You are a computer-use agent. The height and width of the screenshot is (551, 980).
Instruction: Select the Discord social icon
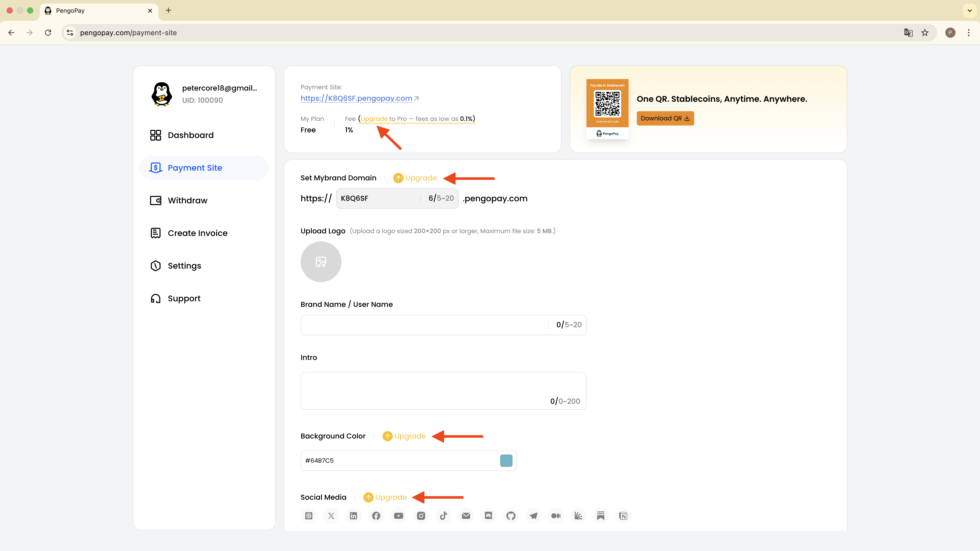tap(488, 516)
